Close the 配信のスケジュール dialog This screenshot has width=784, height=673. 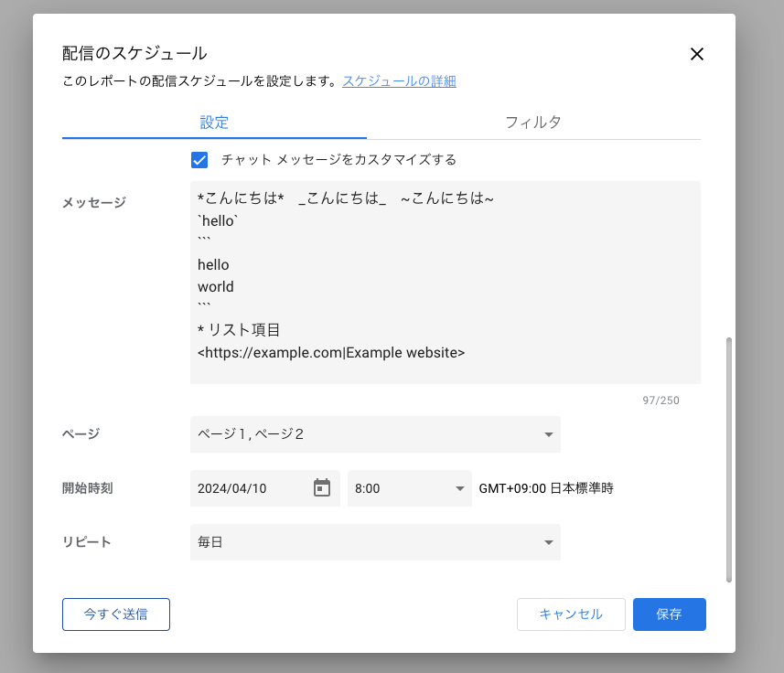point(696,54)
